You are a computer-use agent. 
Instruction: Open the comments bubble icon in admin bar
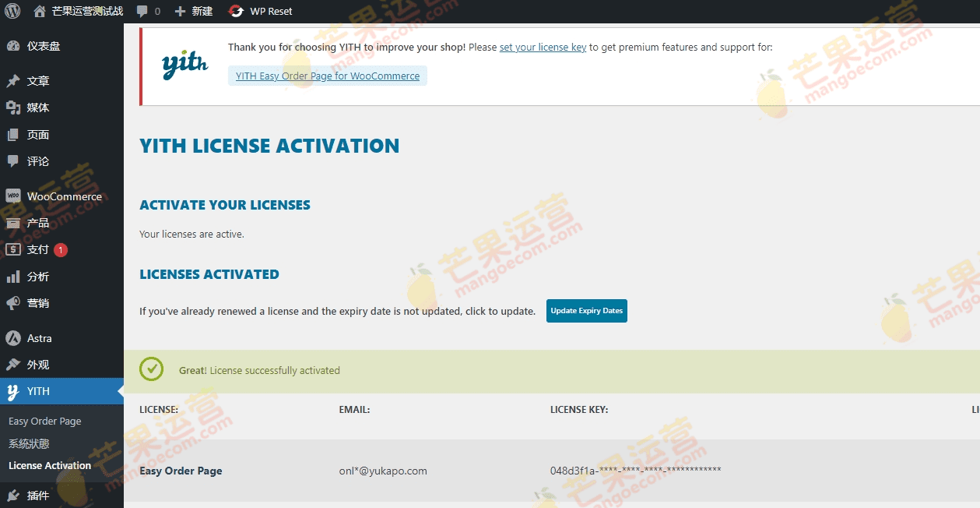pos(142,11)
